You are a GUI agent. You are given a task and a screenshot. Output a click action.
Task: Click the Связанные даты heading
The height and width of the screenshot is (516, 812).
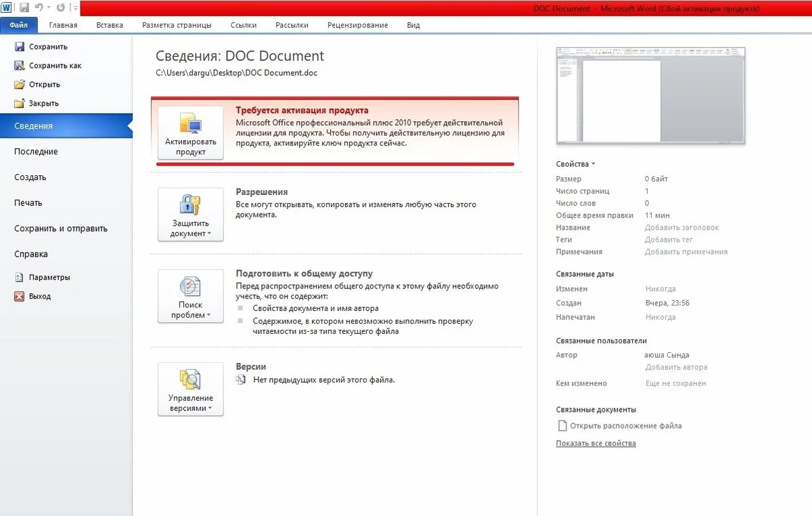point(585,274)
